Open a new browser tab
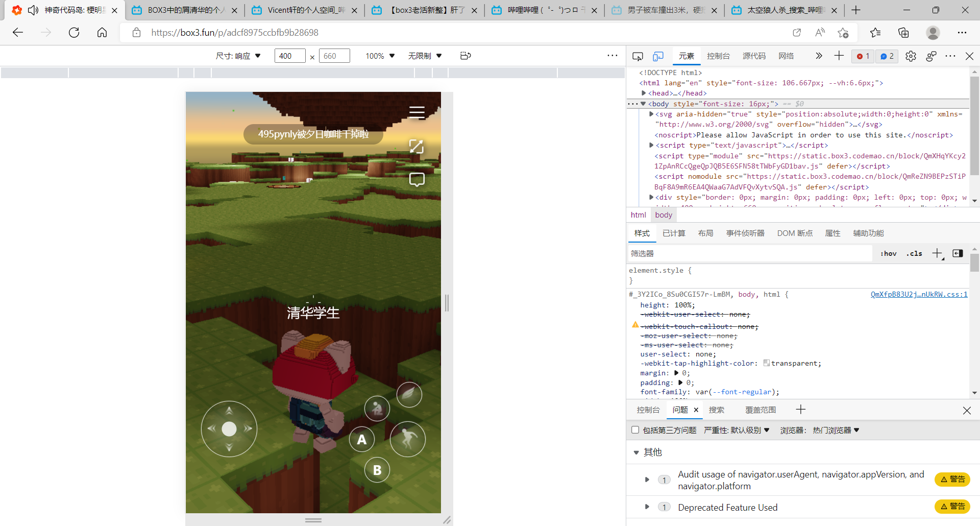Screen dimensions: 980x526 [856, 10]
